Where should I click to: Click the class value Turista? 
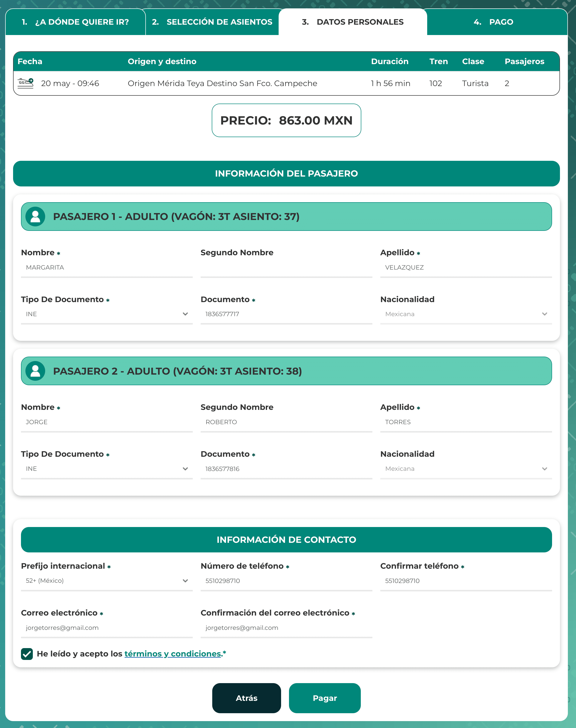(475, 83)
